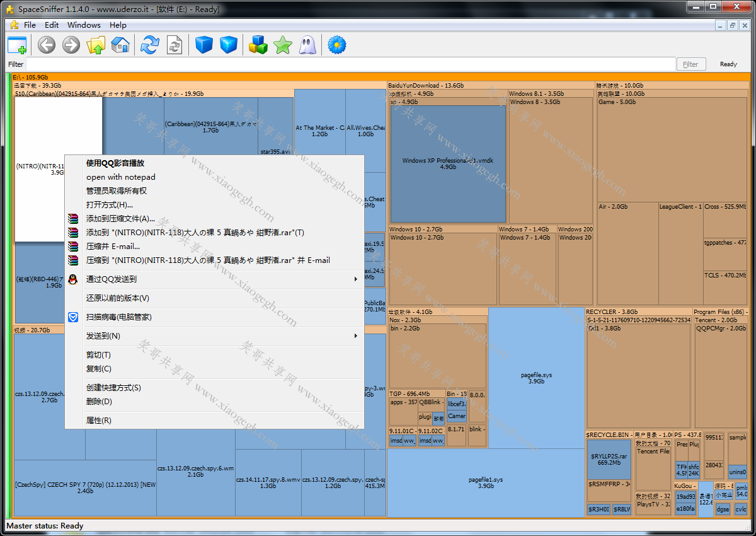The image size is (756, 536).
Task: Select 添加到压缩文件(A)...
Action: [214, 219]
